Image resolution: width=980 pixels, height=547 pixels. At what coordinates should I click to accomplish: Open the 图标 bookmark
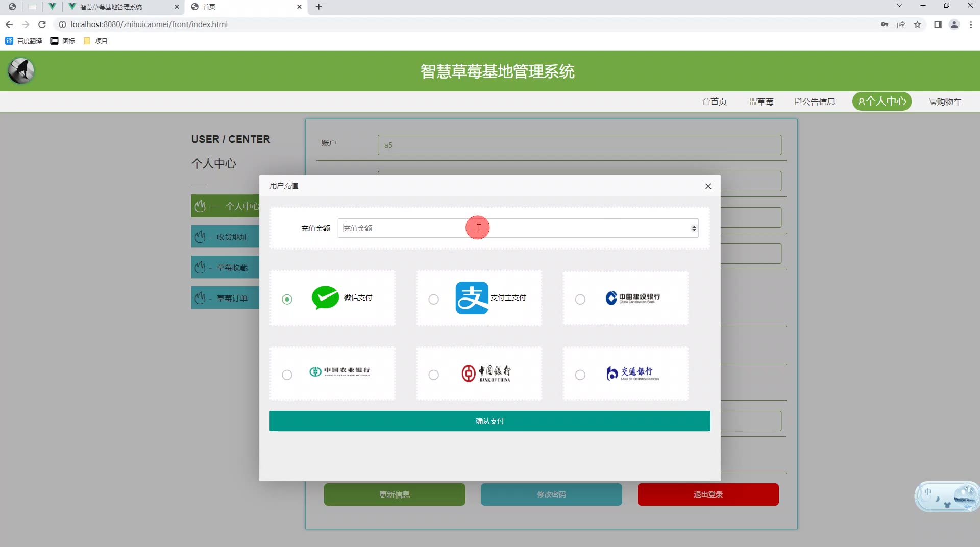tap(63, 41)
